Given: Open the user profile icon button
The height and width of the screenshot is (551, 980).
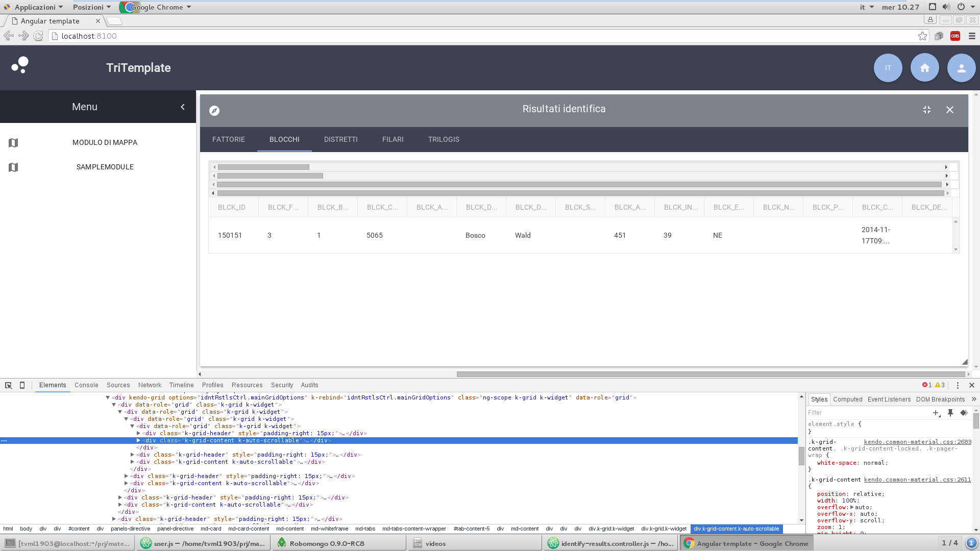Looking at the screenshot, I should 961,68.
